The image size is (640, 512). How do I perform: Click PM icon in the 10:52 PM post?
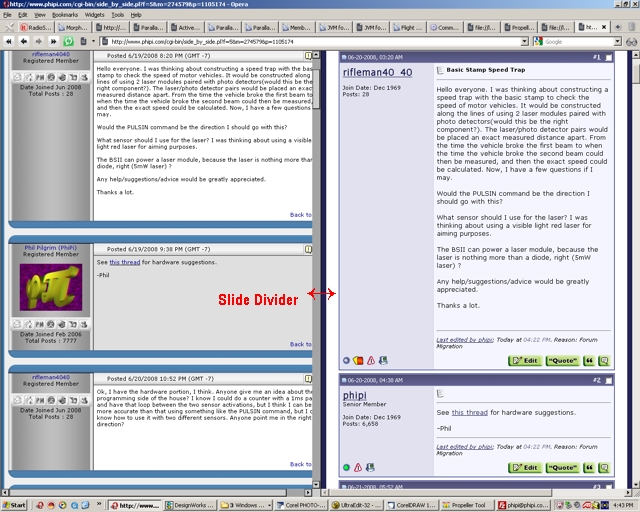pyautogui.click(x=40, y=400)
